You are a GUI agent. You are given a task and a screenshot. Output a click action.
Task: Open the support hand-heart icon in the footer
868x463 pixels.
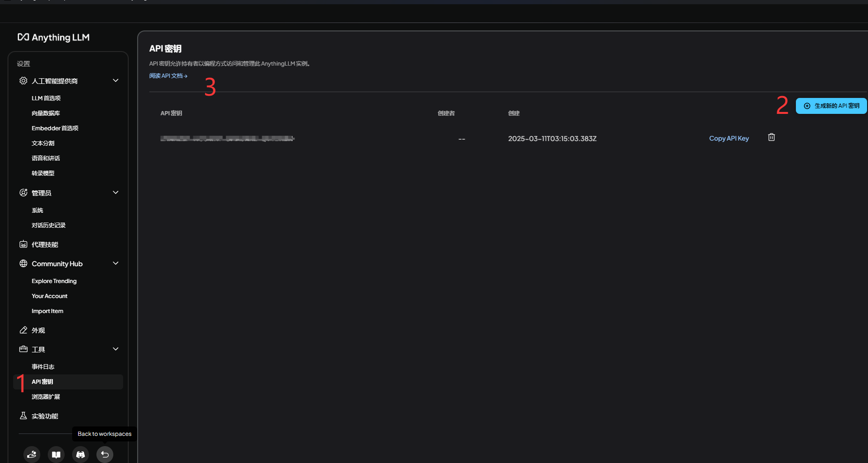click(32, 455)
